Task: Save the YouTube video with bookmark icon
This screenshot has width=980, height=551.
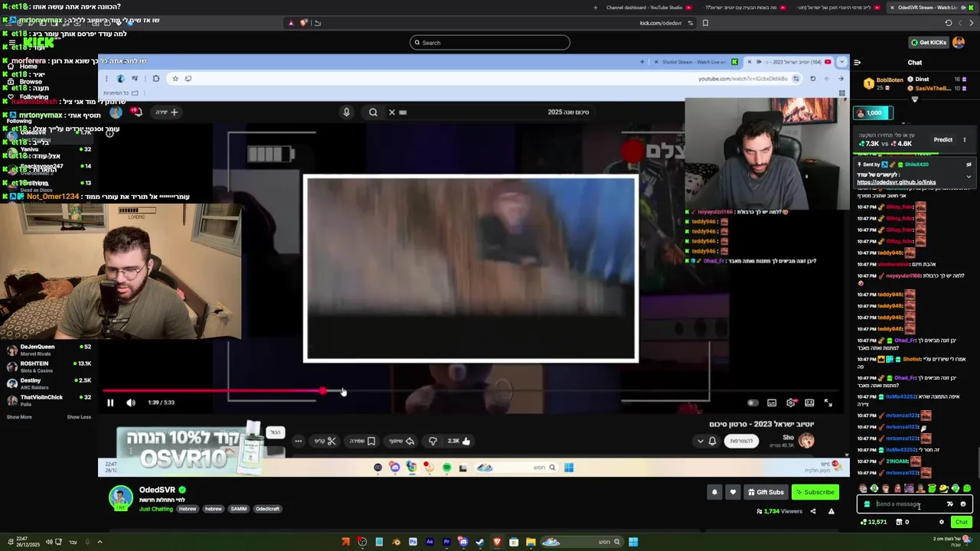Action: (x=363, y=441)
